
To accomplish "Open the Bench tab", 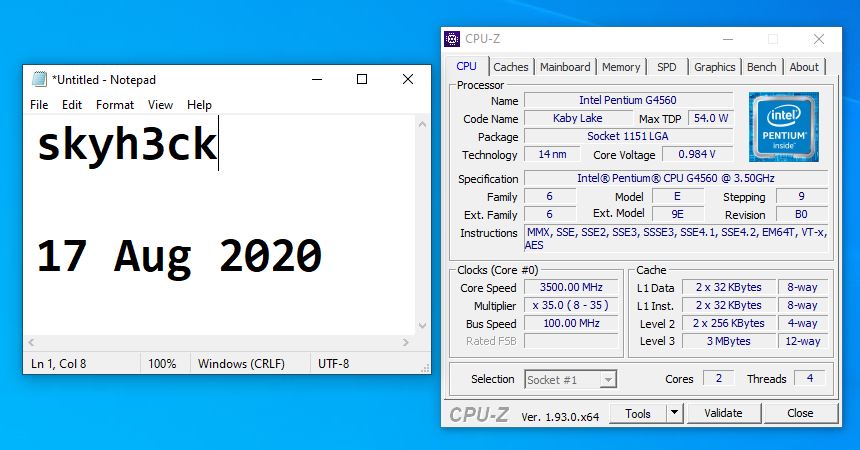I will click(762, 67).
